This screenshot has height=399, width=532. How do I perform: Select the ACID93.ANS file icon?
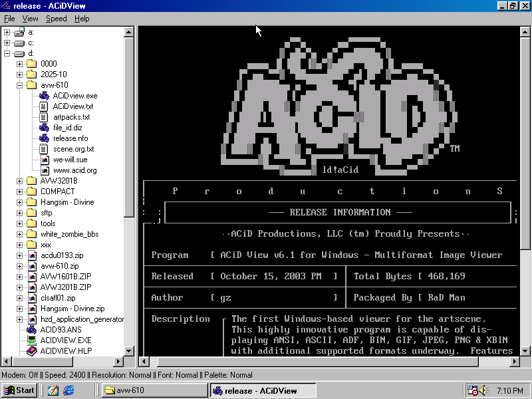[31, 330]
